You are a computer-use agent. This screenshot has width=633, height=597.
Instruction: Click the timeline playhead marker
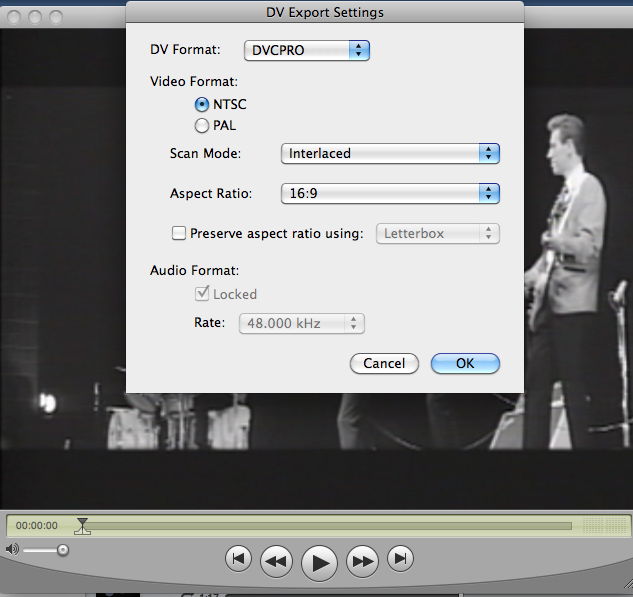(82, 526)
